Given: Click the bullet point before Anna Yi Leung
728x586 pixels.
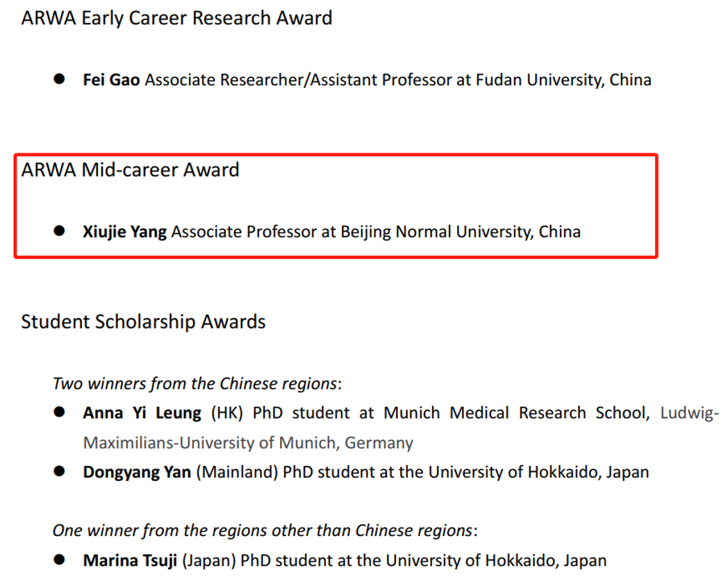Looking at the screenshot, I should (60, 412).
